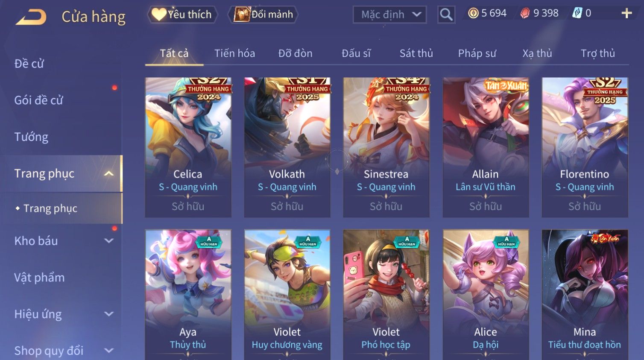Open the search magnifier icon
The height and width of the screenshot is (360, 644).
click(446, 15)
